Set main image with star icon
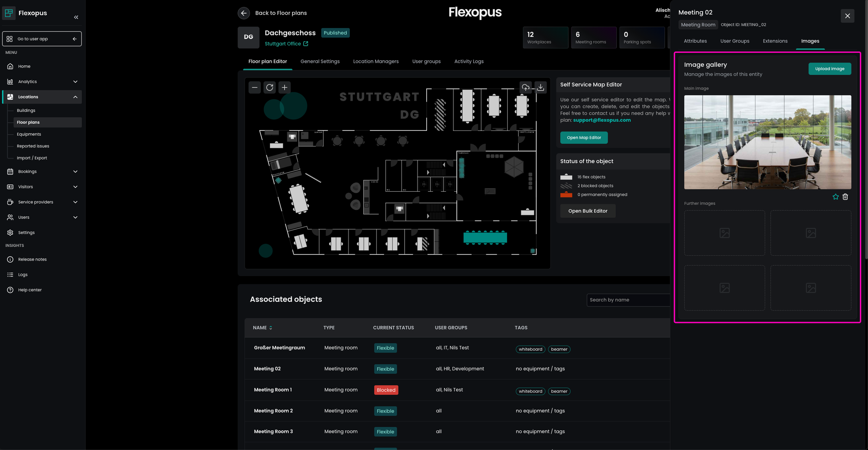This screenshot has width=868, height=450. coord(835,197)
